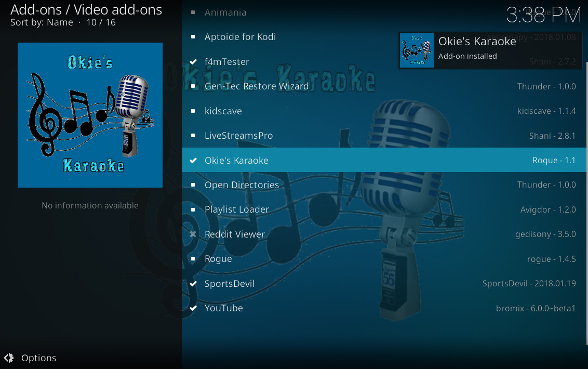The height and width of the screenshot is (369, 588).
Task: Open the Animania add-on
Action: pos(225,12)
